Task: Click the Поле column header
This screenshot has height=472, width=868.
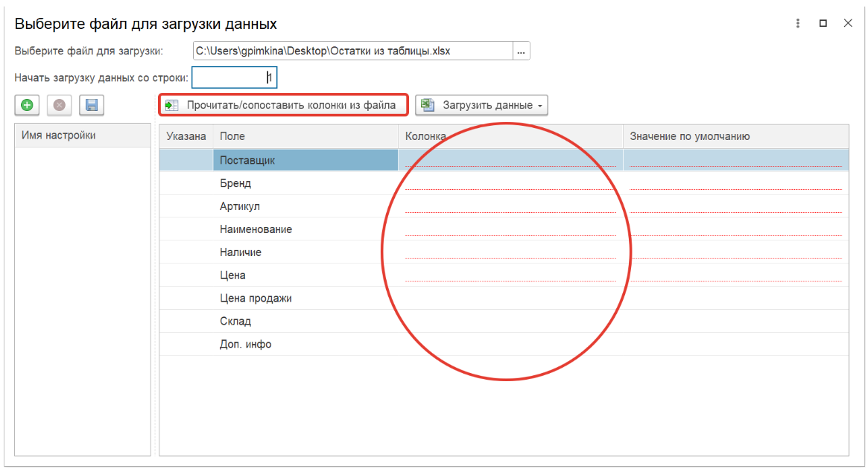Action: tap(305, 136)
